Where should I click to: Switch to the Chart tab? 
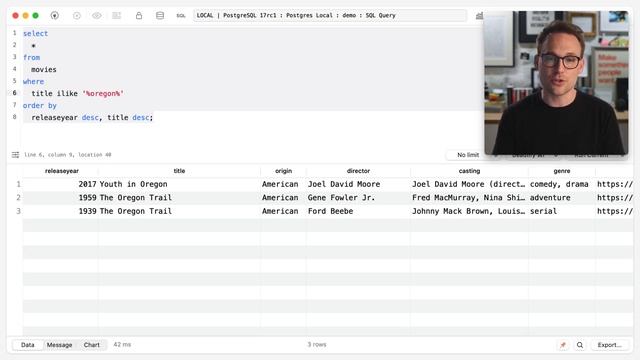click(91, 345)
